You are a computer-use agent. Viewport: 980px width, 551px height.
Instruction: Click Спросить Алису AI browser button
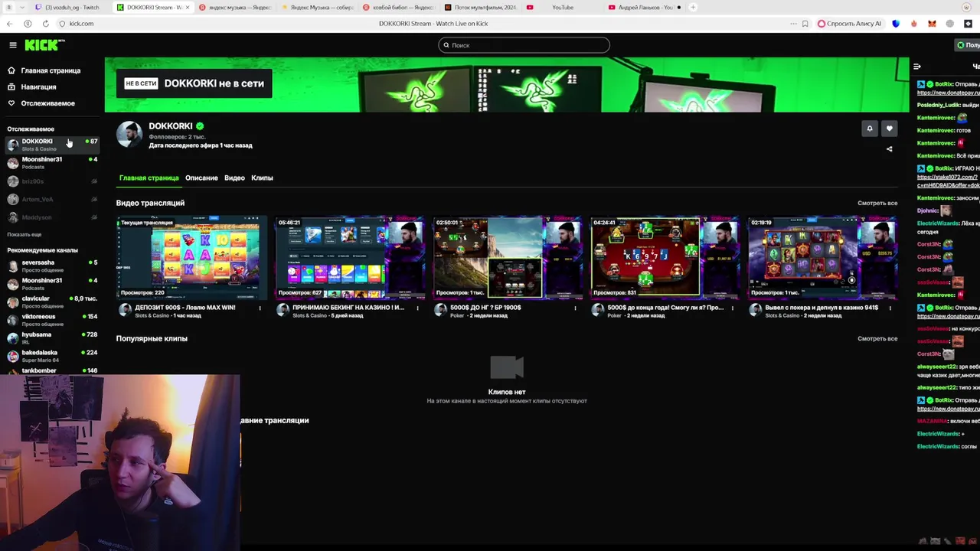pos(850,24)
